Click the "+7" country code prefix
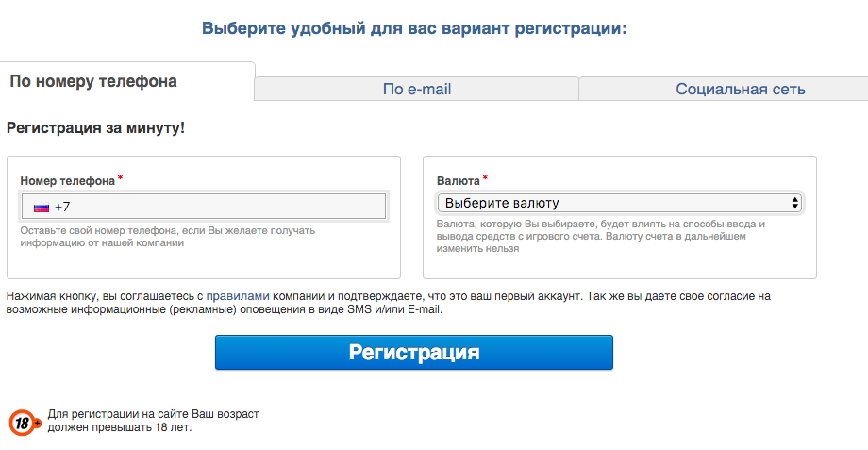Screen dimensions: 868x450 (62, 207)
